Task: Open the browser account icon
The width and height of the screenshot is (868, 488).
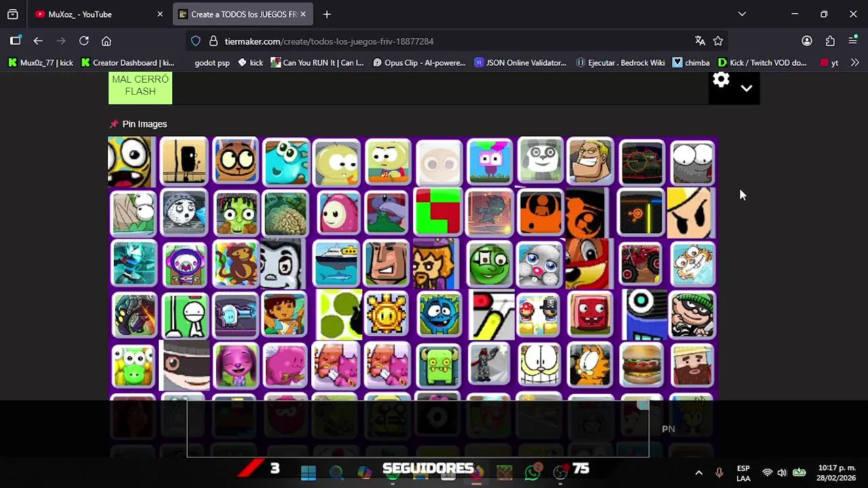Action: point(807,41)
